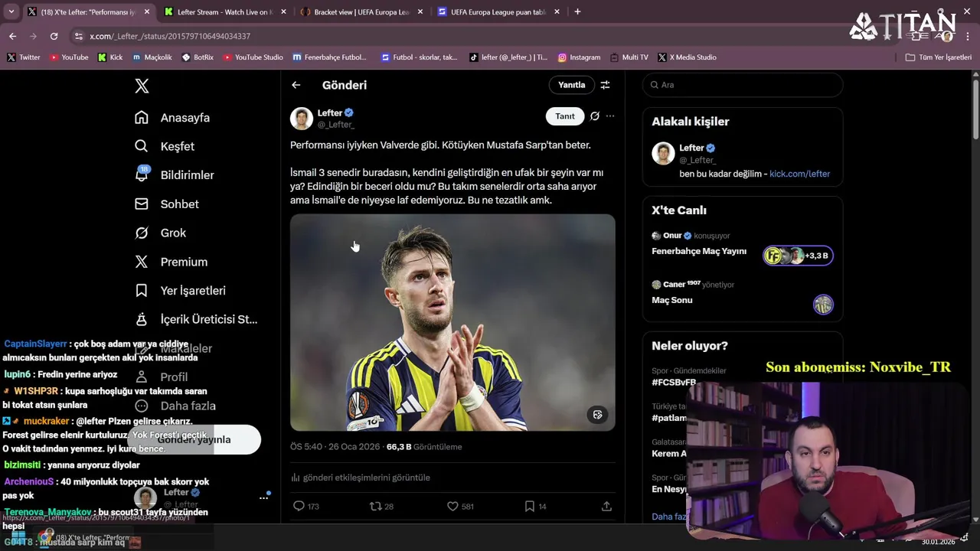This screenshot has width=980, height=551.
Task: Open YouTube bookmark
Action: (69, 57)
